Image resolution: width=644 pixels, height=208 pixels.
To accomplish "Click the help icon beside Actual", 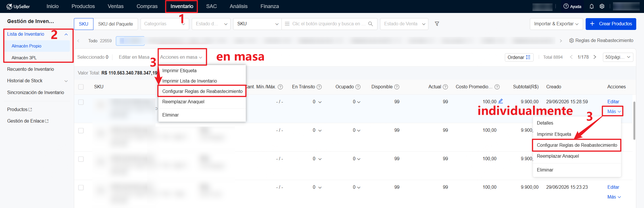I will click(x=445, y=87).
